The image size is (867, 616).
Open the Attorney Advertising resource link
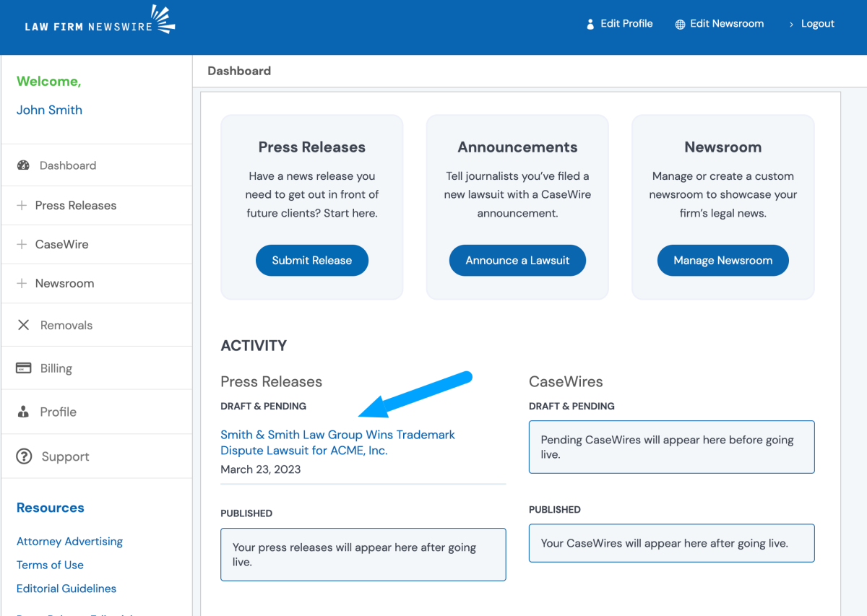[x=69, y=542]
